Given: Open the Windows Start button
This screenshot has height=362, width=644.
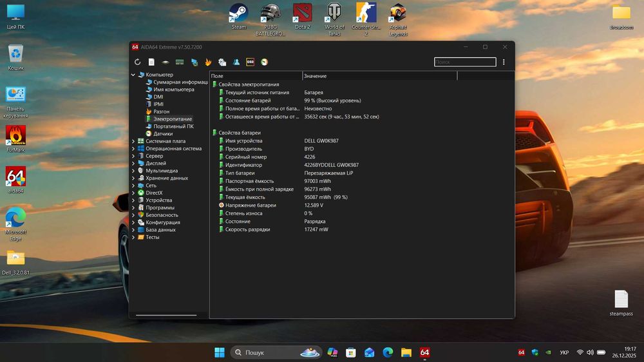Looking at the screenshot, I should [x=220, y=352].
